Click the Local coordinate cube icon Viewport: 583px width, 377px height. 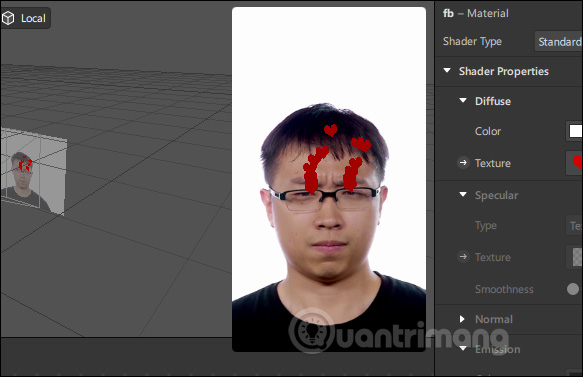[x=8, y=18]
